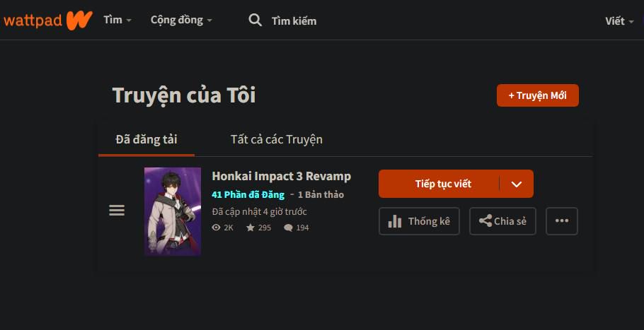Screen dimensions: 644x330
Task: Open the three-dots more options button
Action: click(562, 221)
